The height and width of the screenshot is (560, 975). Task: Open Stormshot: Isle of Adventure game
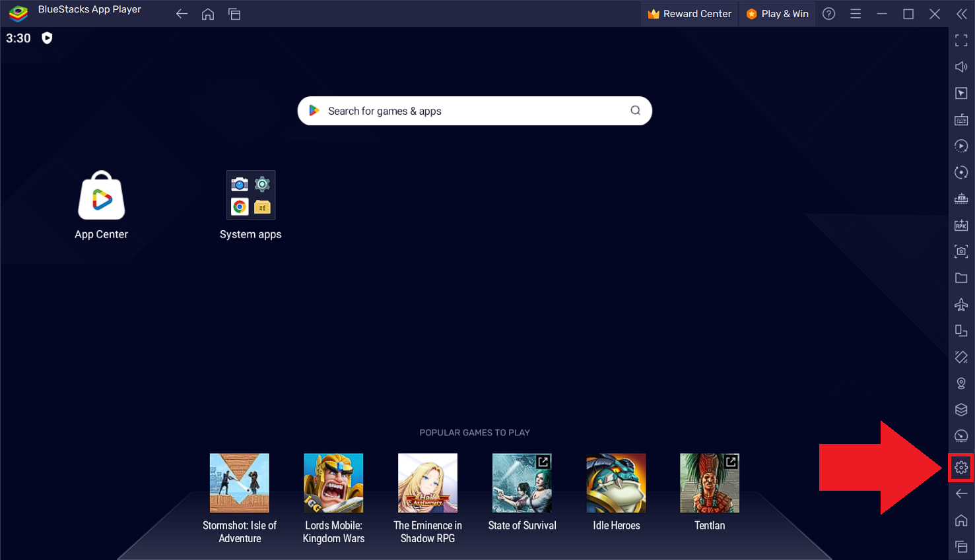[240, 499]
